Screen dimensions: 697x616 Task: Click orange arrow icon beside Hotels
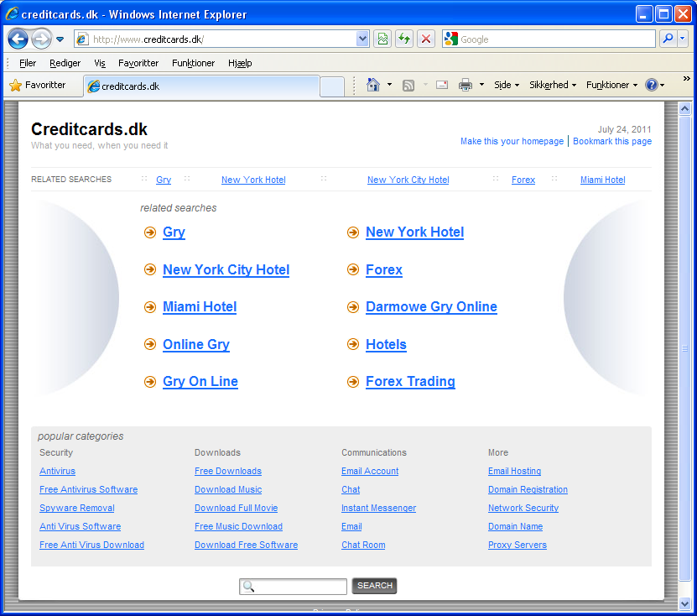point(353,344)
